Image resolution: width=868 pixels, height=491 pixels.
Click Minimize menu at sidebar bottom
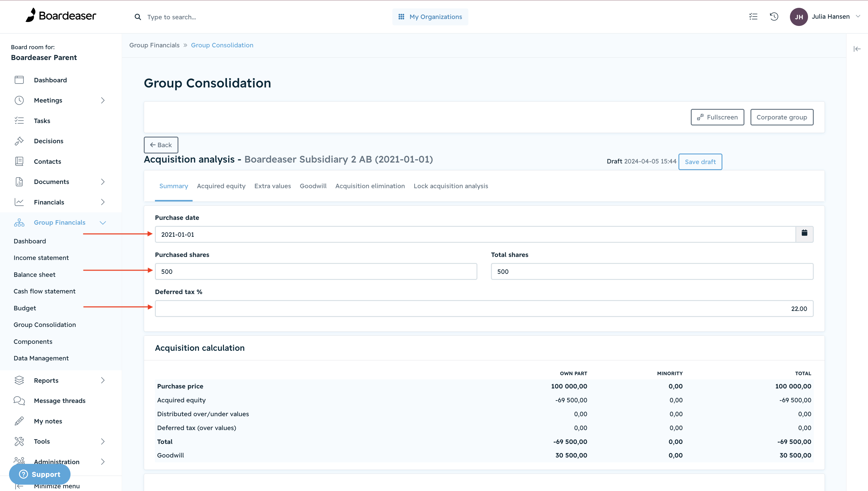point(57,486)
